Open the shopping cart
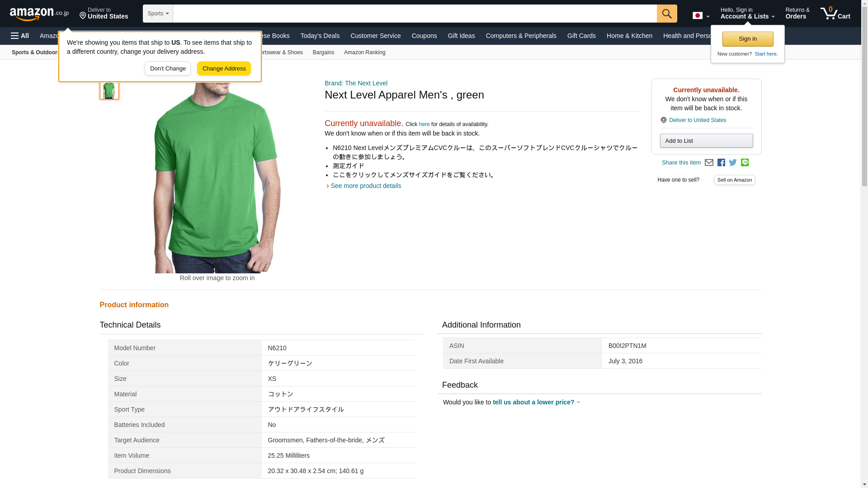The height and width of the screenshot is (488, 868). [835, 14]
